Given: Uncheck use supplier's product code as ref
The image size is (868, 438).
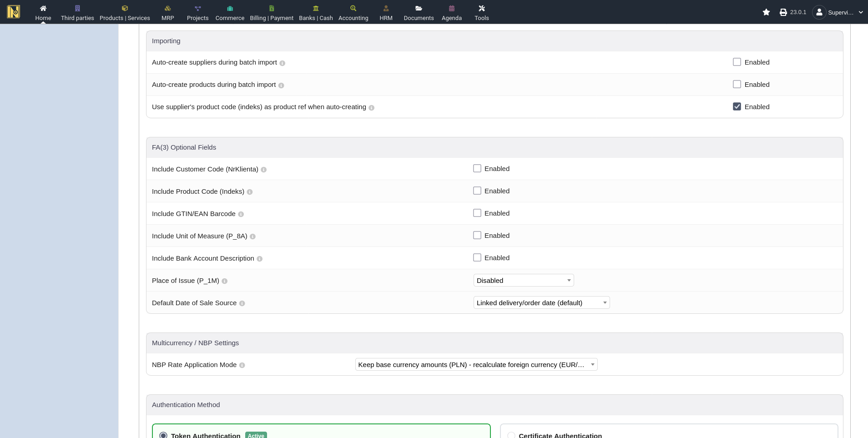Looking at the screenshot, I should (737, 106).
